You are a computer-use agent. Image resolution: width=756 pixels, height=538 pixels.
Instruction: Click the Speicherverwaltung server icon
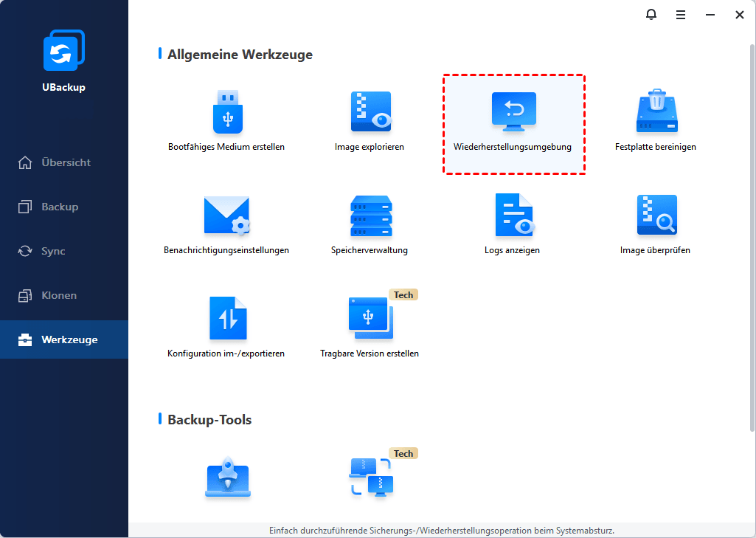click(370, 215)
